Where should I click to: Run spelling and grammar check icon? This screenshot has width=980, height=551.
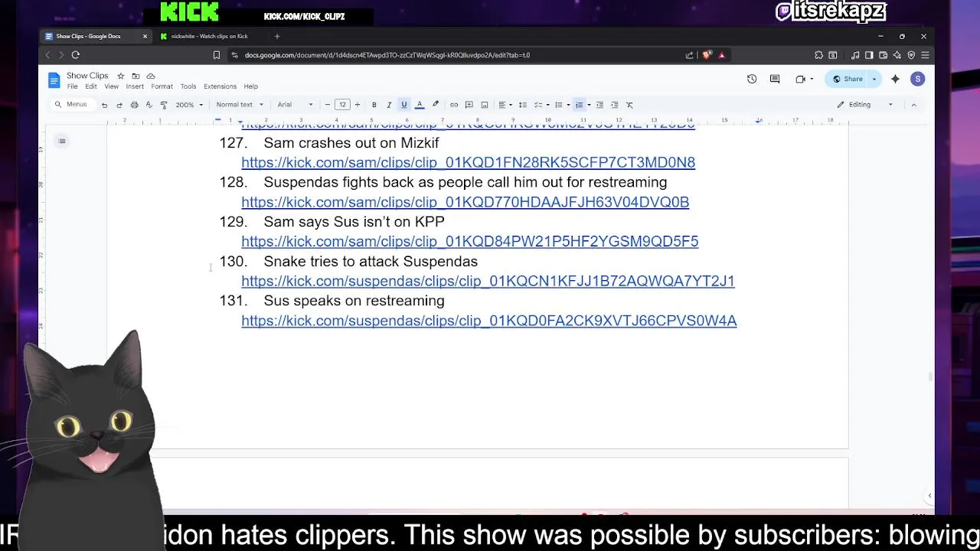[x=149, y=105]
